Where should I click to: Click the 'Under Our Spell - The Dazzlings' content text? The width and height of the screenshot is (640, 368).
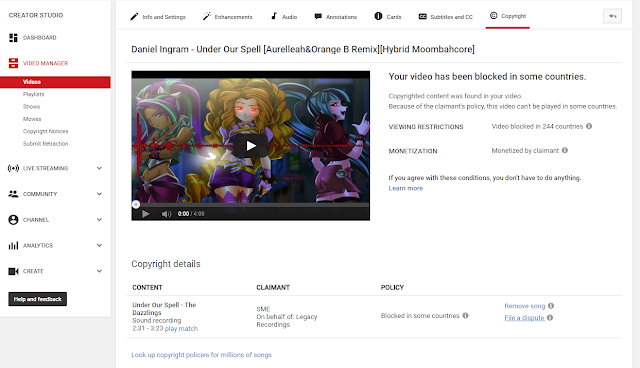click(x=164, y=308)
